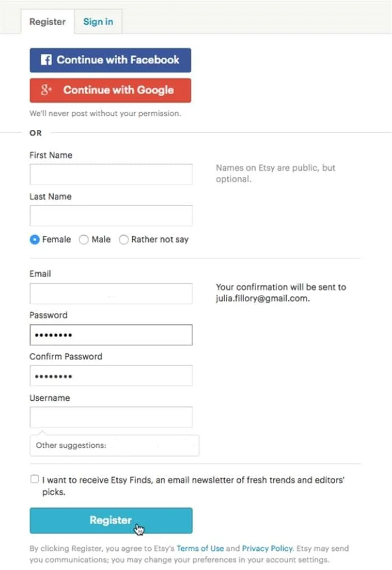Select the Female radio button

click(x=35, y=240)
